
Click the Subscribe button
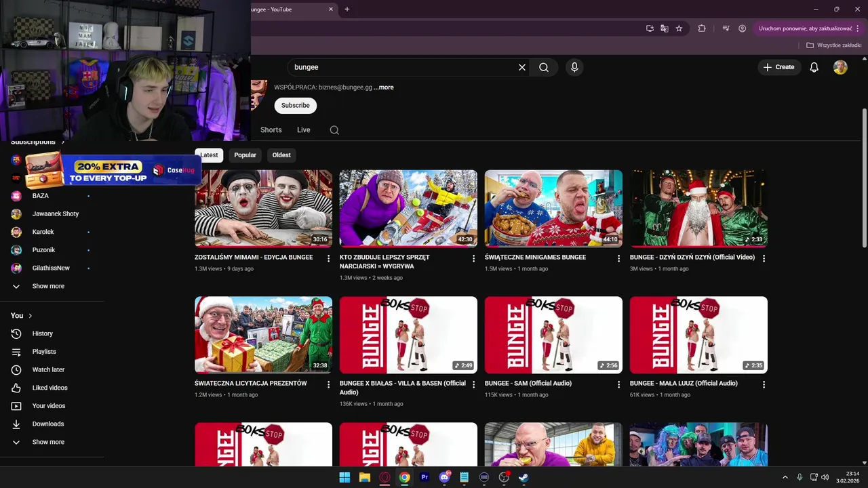[x=296, y=106]
